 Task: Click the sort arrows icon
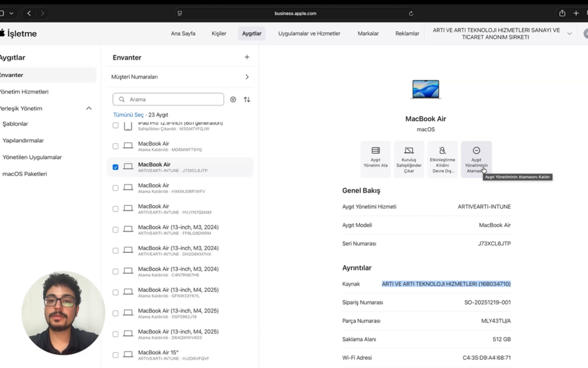pyautogui.click(x=247, y=100)
